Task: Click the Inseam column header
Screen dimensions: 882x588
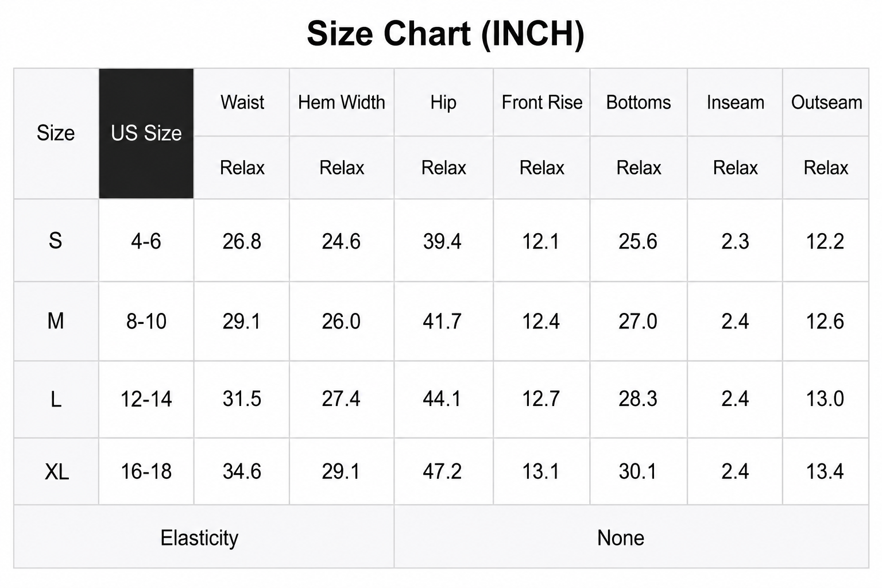Action: (x=735, y=102)
